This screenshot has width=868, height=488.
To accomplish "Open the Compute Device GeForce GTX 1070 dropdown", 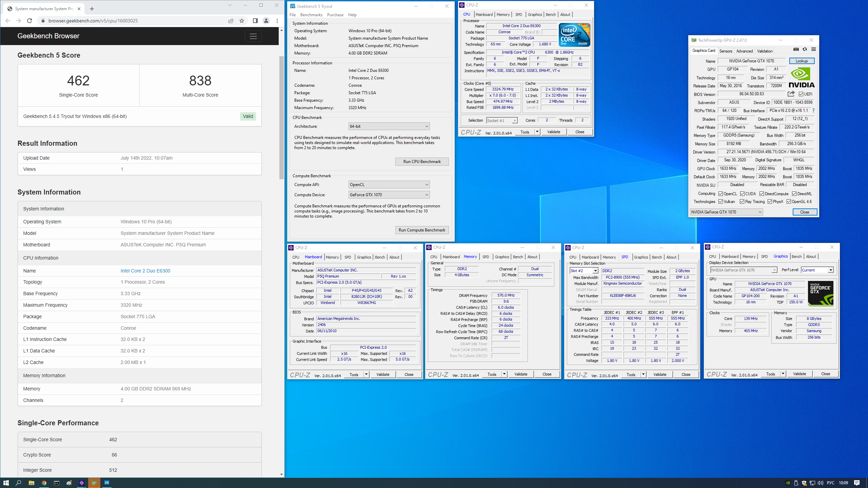I will pyautogui.click(x=389, y=195).
